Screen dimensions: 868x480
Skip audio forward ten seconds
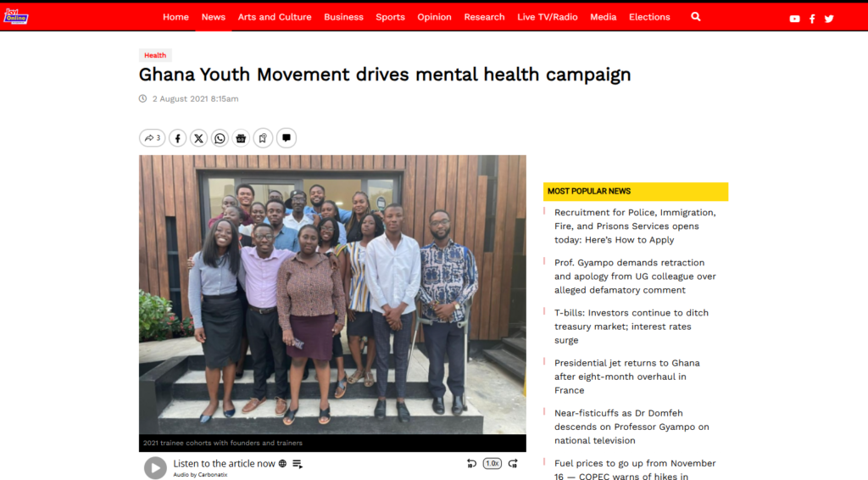click(513, 464)
